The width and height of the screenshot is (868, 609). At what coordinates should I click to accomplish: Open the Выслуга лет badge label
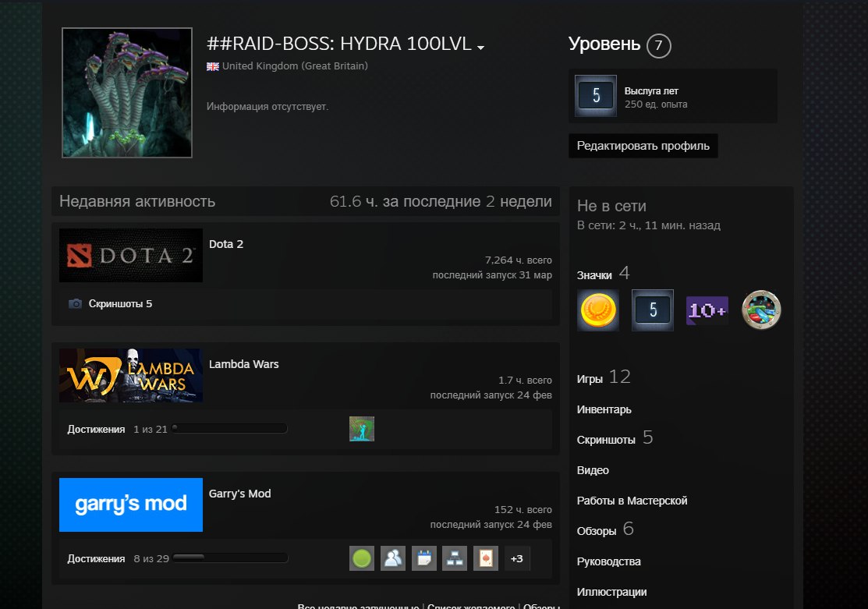click(651, 90)
